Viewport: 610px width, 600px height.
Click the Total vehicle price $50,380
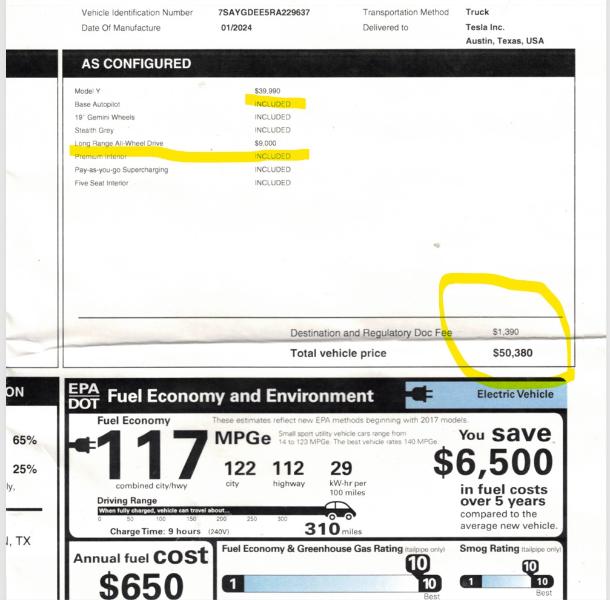pos(513,353)
